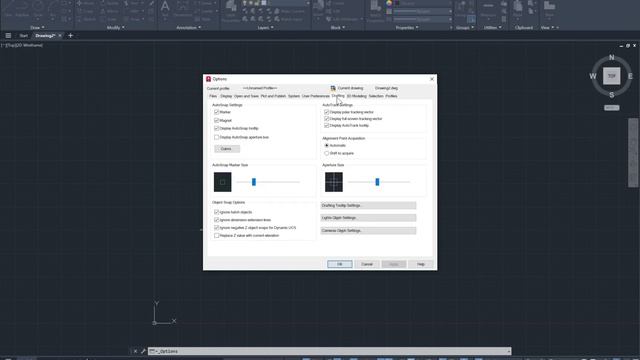Click the Help button

[421, 264]
